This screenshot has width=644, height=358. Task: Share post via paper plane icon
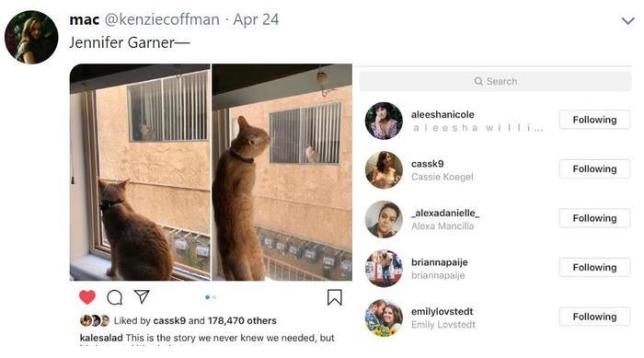(142, 296)
